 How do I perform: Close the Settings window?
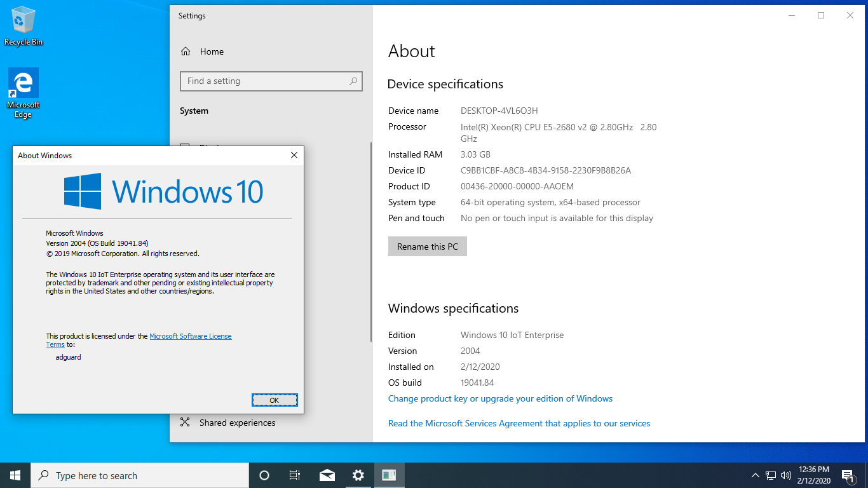coord(850,15)
